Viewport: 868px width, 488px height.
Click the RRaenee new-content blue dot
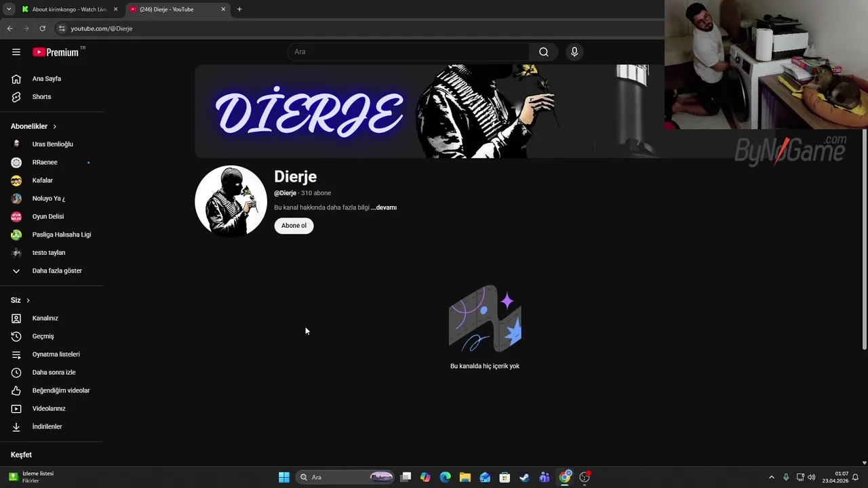(x=88, y=163)
